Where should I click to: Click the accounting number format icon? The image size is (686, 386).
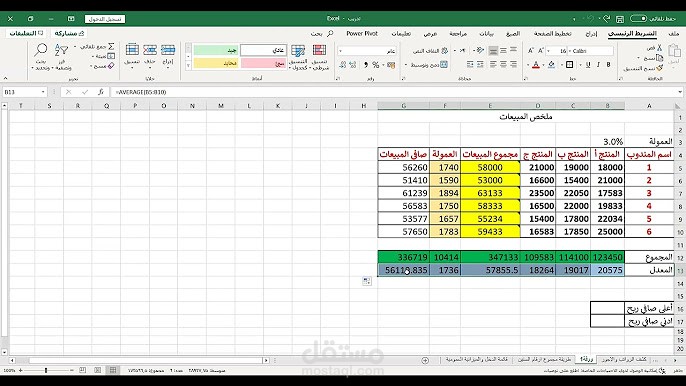[x=391, y=65]
